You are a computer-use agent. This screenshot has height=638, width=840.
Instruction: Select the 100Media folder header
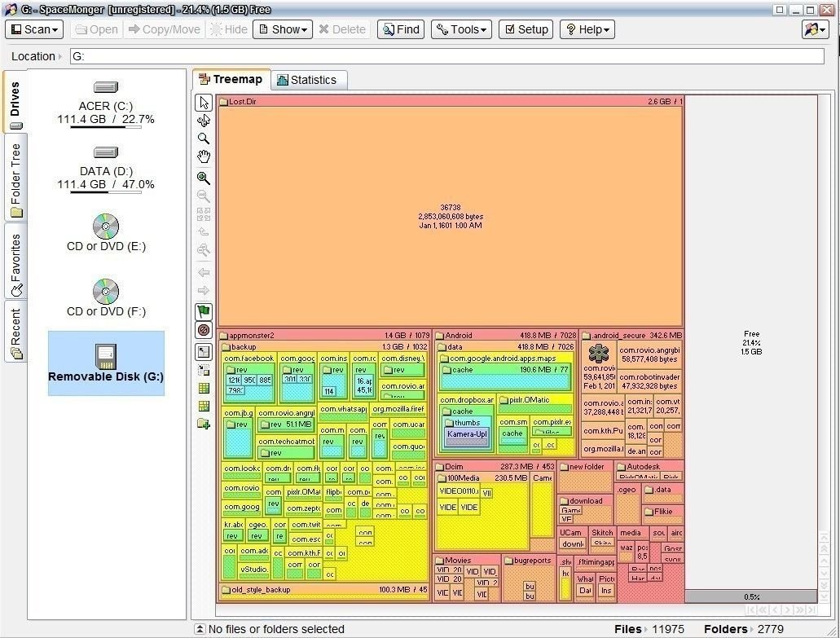pos(482,477)
